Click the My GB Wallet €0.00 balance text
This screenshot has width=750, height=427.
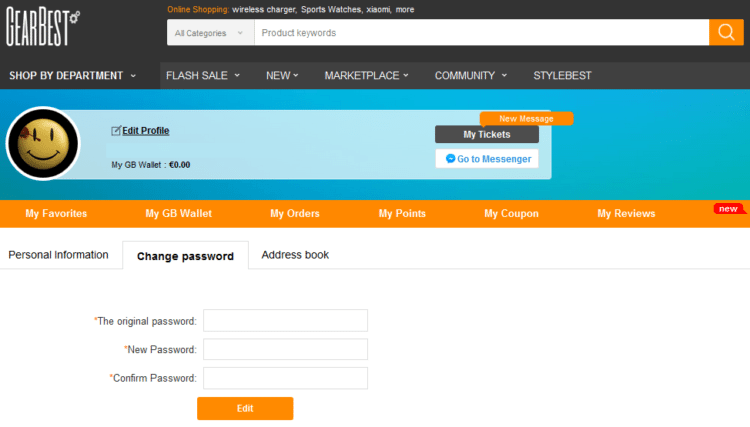coord(151,165)
